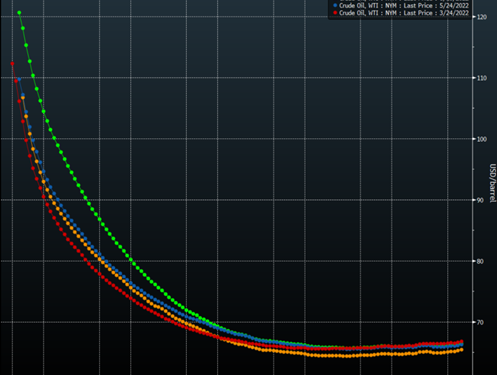The width and height of the screenshot is (497, 375).
Task: Click the first blue curve data point
Action: 19,79
